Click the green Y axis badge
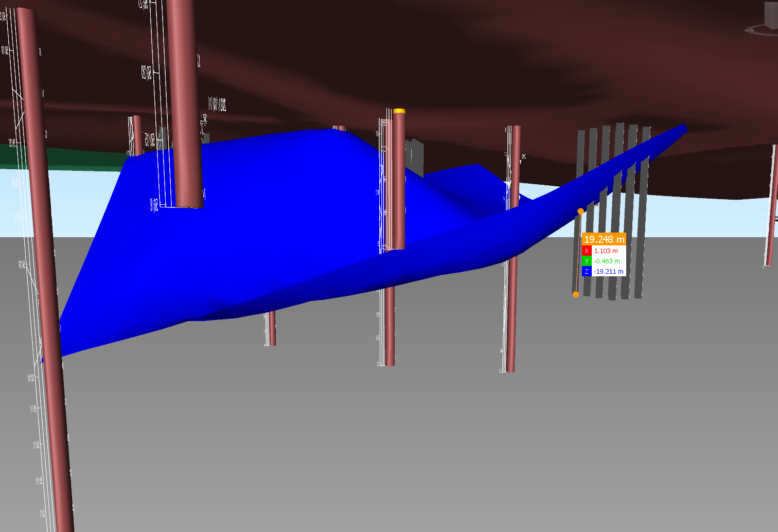778x532 pixels. click(x=587, y=261)
